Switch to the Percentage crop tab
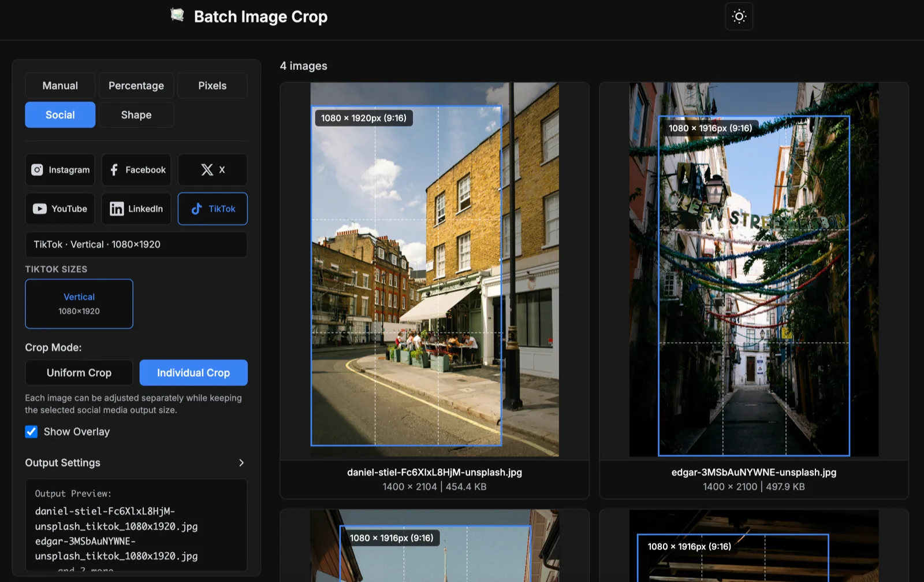Image resolution: width=924 pixels, height=582 pixels. (x=136, y=86)
